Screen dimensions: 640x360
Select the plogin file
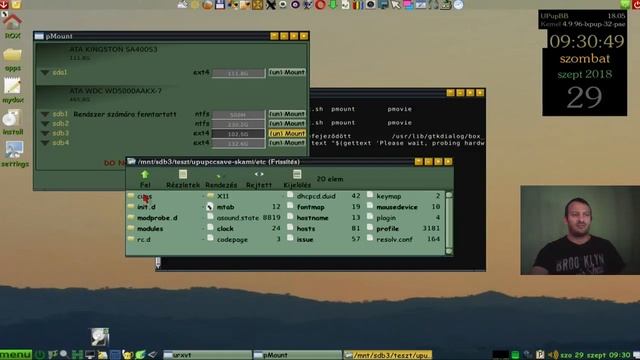click(x=386, y=218)
